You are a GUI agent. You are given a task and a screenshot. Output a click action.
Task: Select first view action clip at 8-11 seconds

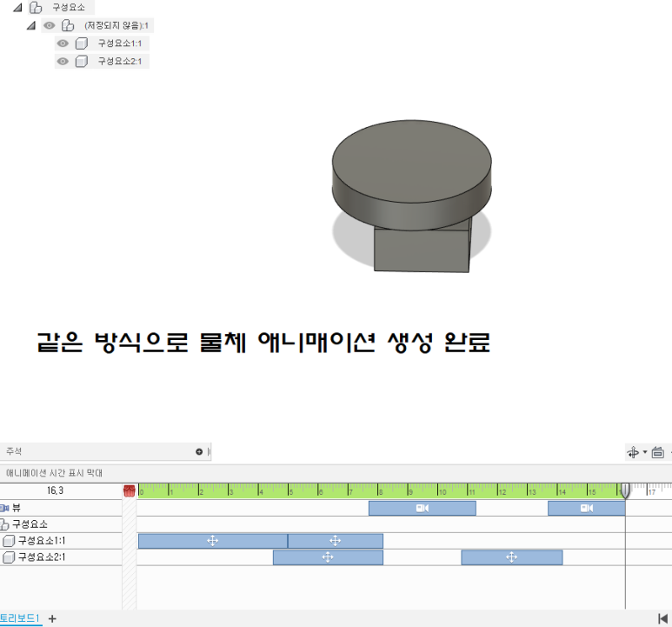(x=422, y=508)
